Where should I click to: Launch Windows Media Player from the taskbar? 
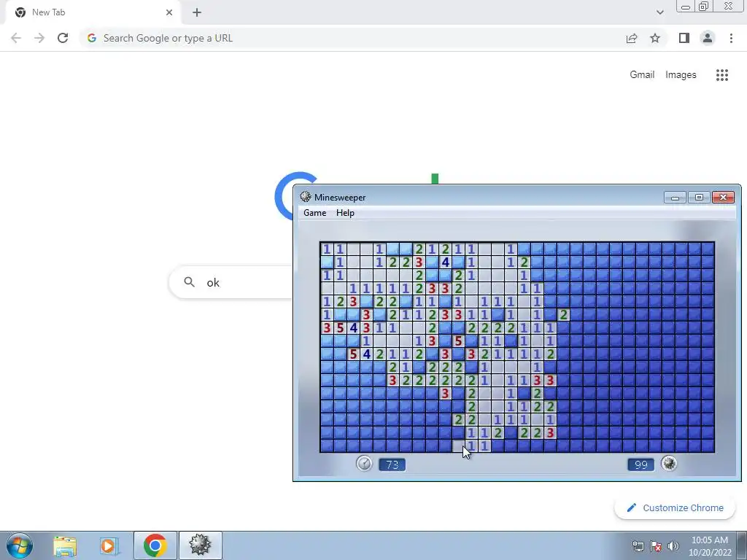click(108, 545)
